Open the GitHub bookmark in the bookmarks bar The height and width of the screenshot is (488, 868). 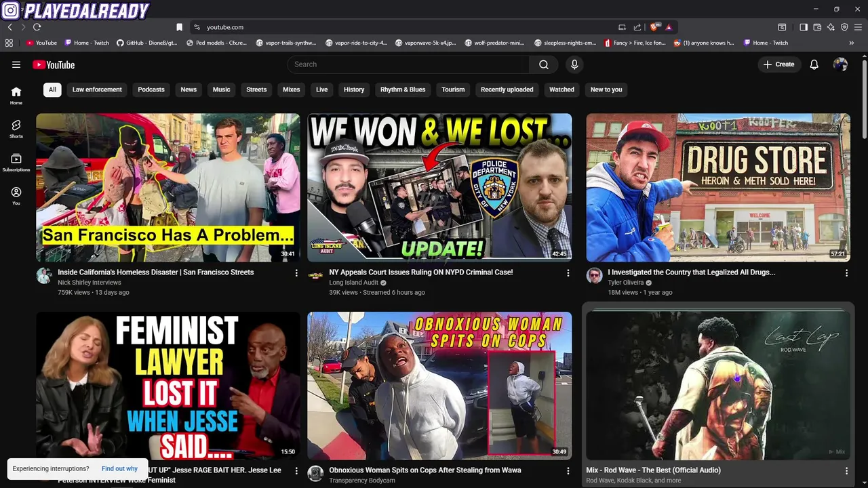tap(146, 43)
